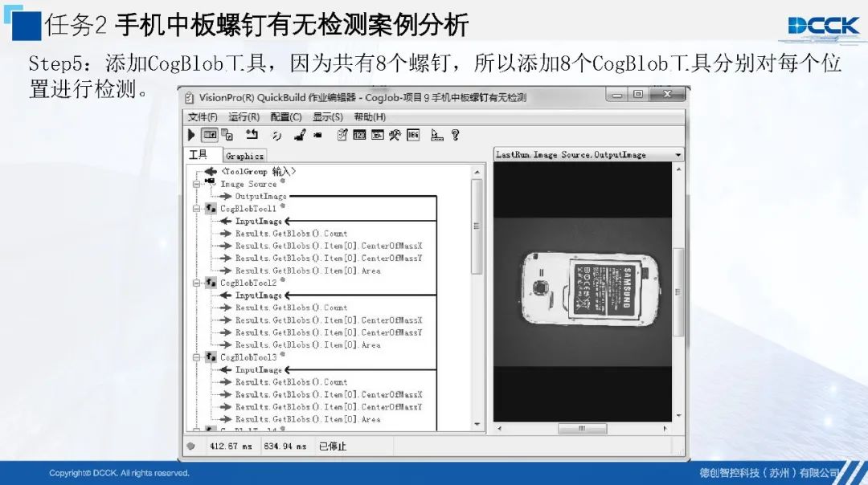Click the phone image in the display

[x=590, y=288]
